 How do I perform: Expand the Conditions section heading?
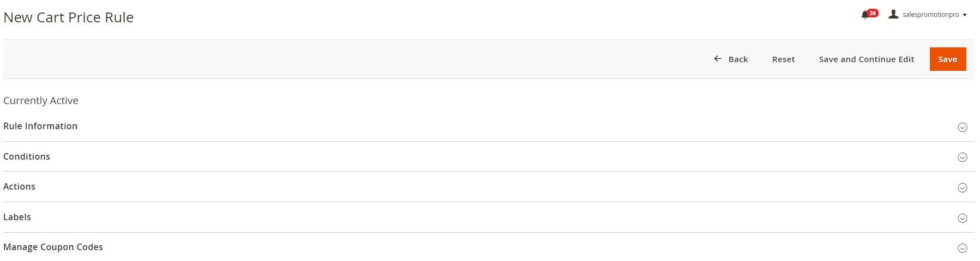[27, 156]
